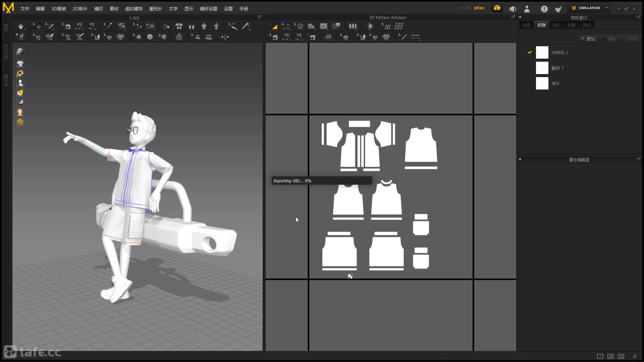Click the FABRIC 1 white color swatch
The height and width of the screenshot is (362, 644).
pos(542,53)
